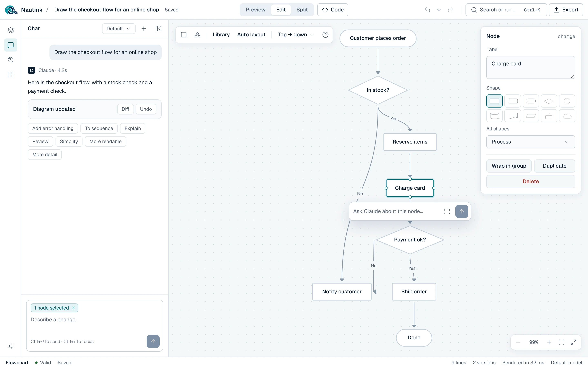Open the Code view button
Viewport: 588px width, 368px height.
[333, 10]
